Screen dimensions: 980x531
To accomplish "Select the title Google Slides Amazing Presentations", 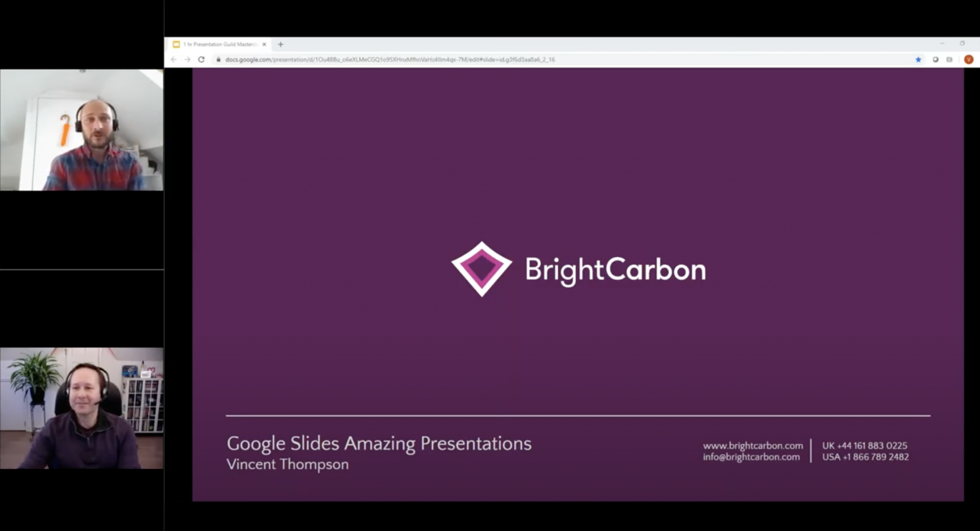I will 379,444.
